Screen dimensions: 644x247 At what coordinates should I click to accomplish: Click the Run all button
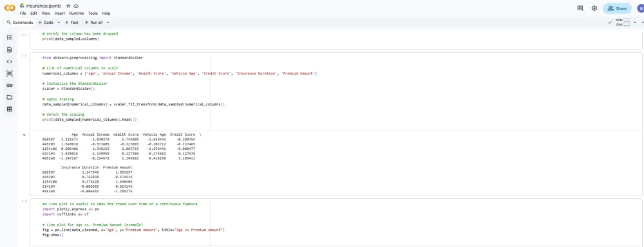94,23
